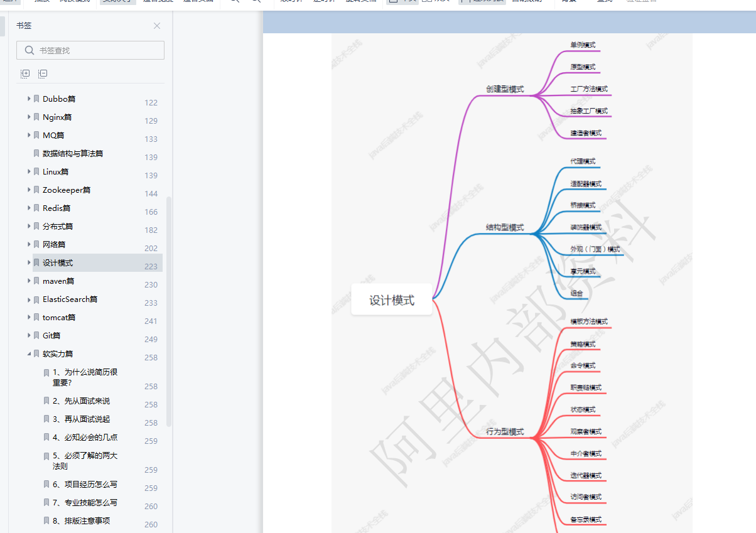The image size is (756, 533).
Task: Expand the Dubbo篇 bookmark arrow
Action: point(29,99)
